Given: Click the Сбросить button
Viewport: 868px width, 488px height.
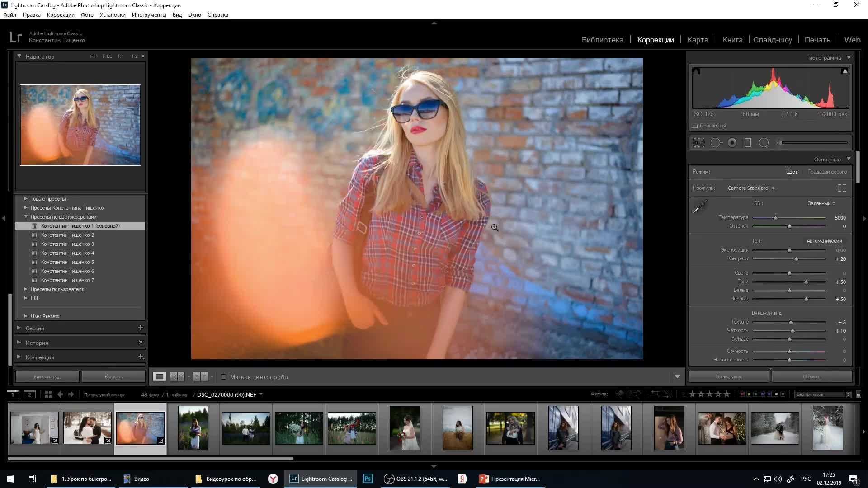Looking at the screenshot, I should 812,376.
